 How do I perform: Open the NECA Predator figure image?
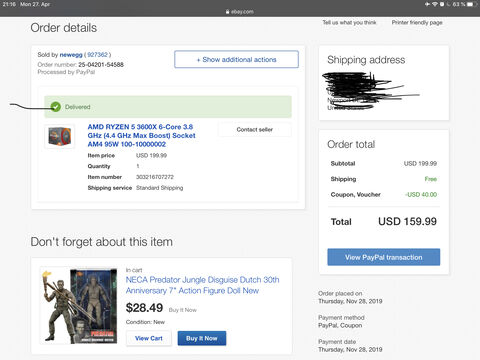pos(79,305)
